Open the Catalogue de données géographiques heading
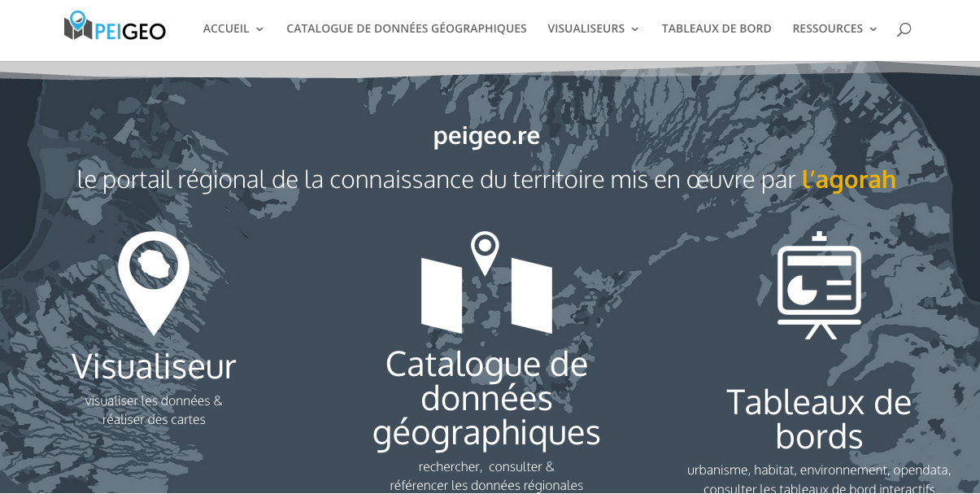 [x=486, y=398]
